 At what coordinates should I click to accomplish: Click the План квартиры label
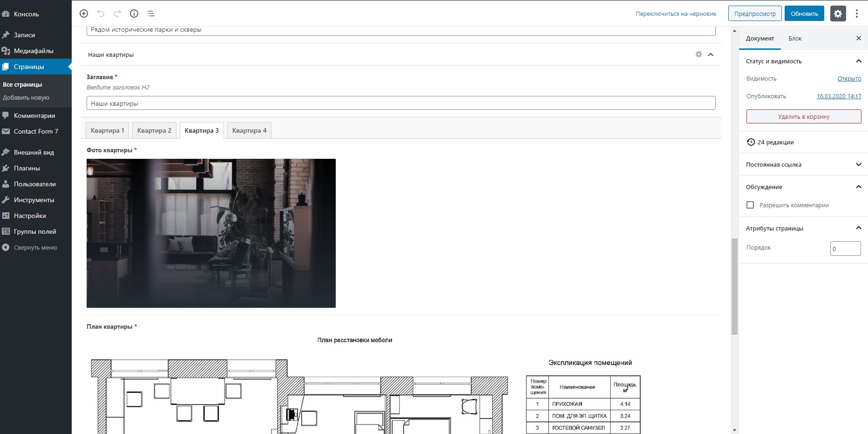point(109,327)
